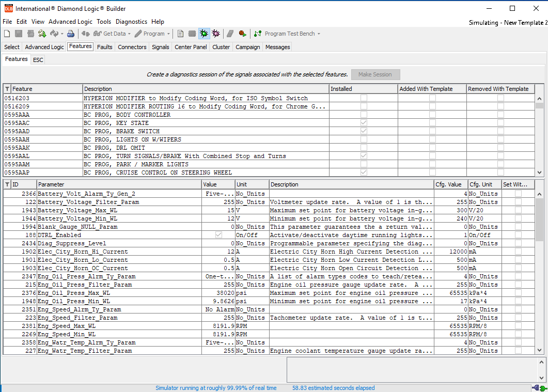Click the ESC tab label
Viewport: 548px width, 392px height.
click(x=37, y=59)
